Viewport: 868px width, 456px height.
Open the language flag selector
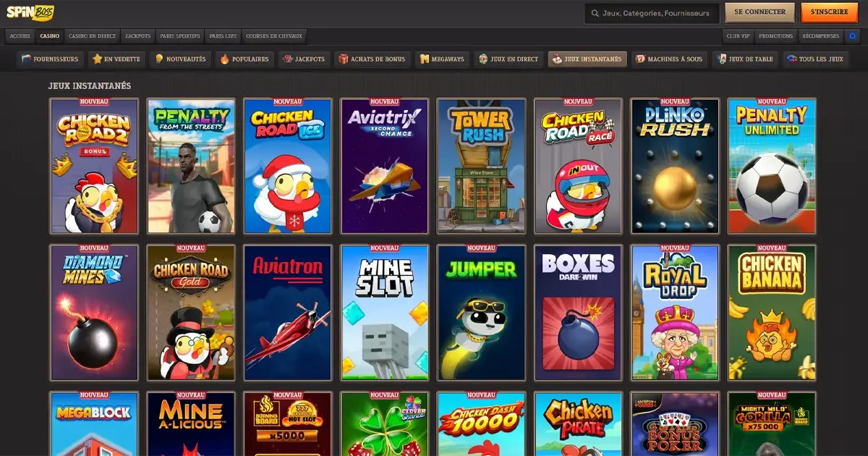(x=853, y=35)
